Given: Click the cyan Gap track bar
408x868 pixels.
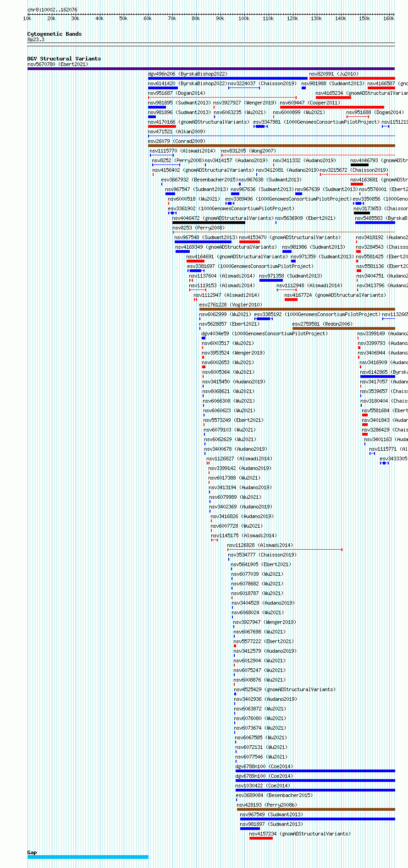Looking at the screenshot, I should (88, 857).
